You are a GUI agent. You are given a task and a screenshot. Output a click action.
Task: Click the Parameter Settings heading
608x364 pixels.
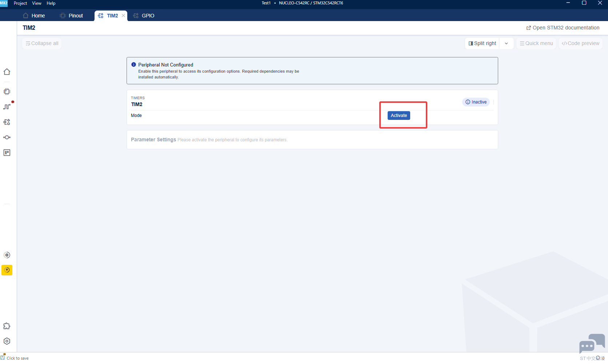tap(153, 139)
